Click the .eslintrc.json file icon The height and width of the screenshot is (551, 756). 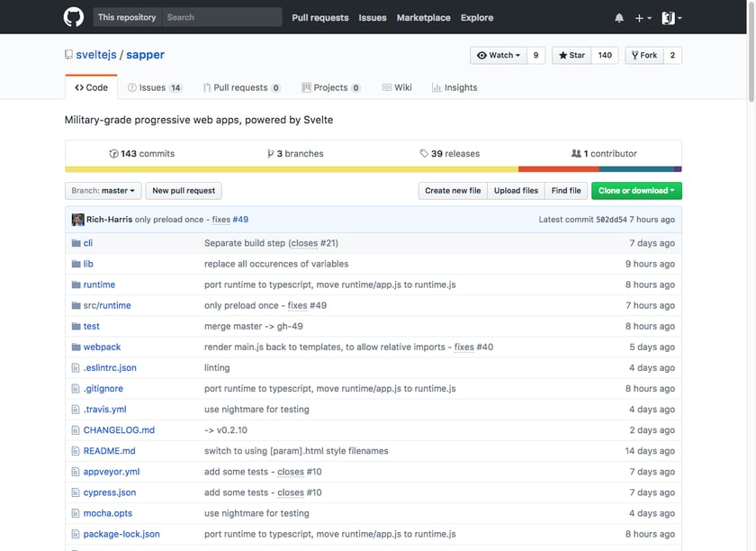point(76,367)
